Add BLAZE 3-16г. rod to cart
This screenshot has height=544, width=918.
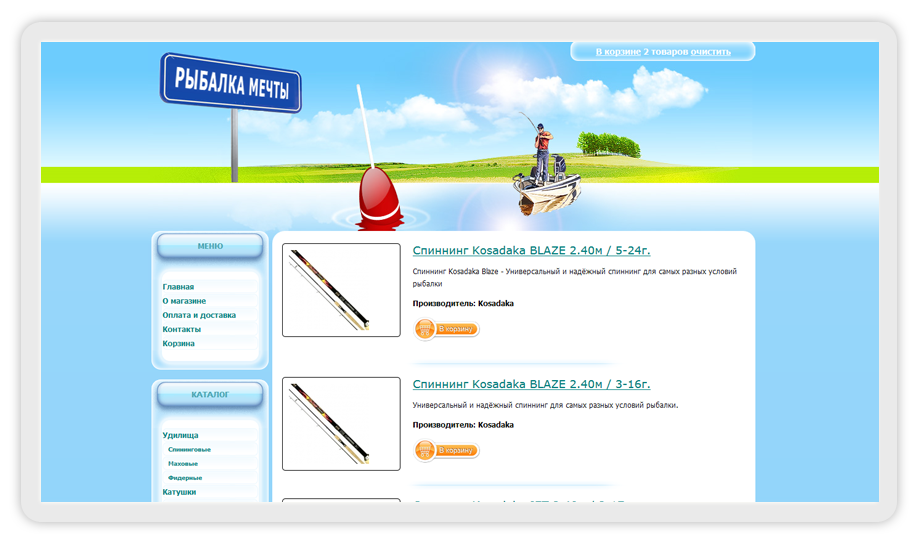(x=447, y=450)
